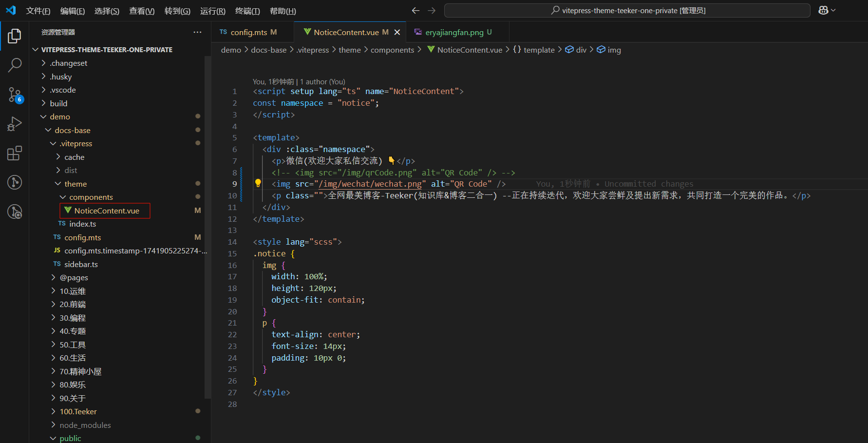Click the VS Code logo icon
The height and width of the screenshot is (443, 868).
click(11, 10)
